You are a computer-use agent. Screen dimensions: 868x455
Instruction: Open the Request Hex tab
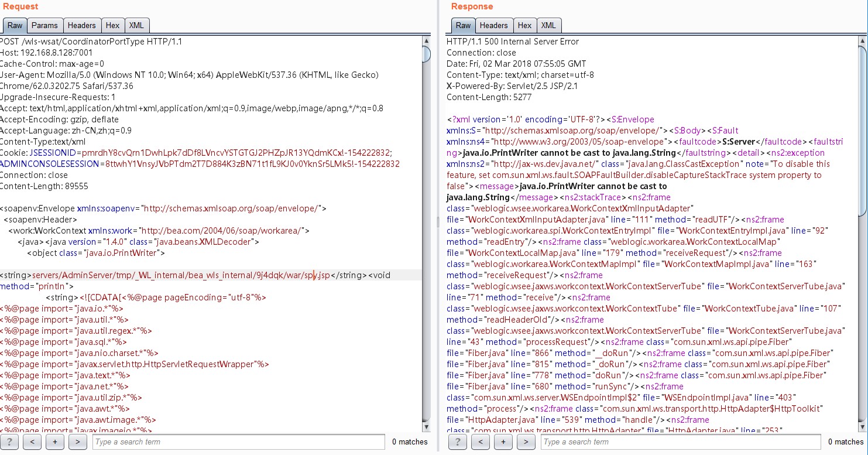point(112,25)
